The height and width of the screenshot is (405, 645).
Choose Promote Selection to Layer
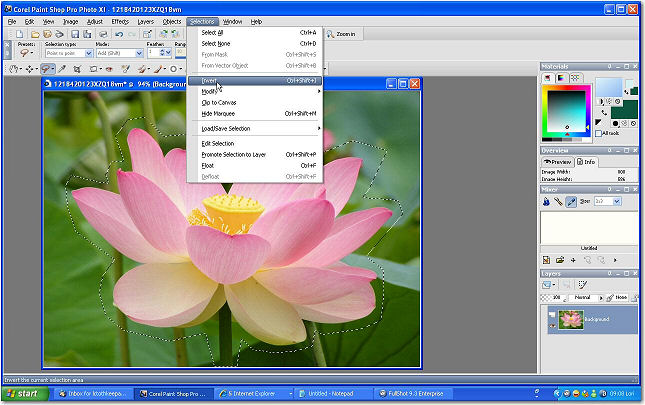tap(255, 155)
